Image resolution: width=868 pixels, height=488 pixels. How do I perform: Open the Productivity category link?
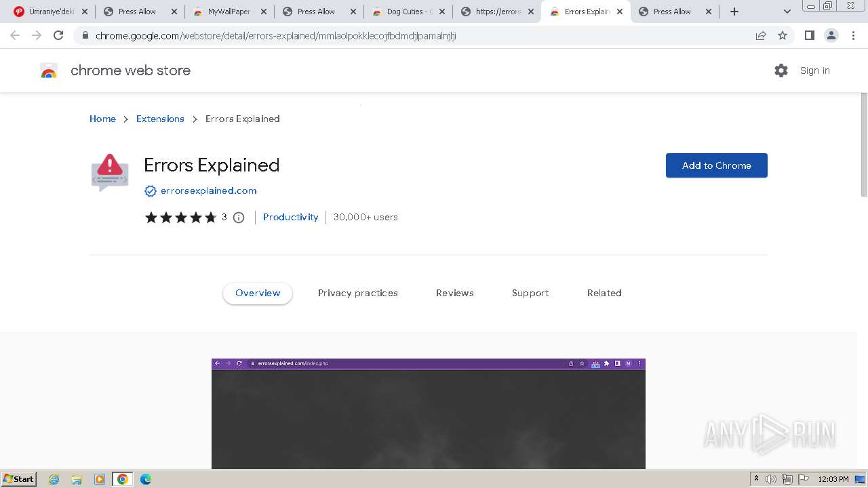tap(290, 217)
